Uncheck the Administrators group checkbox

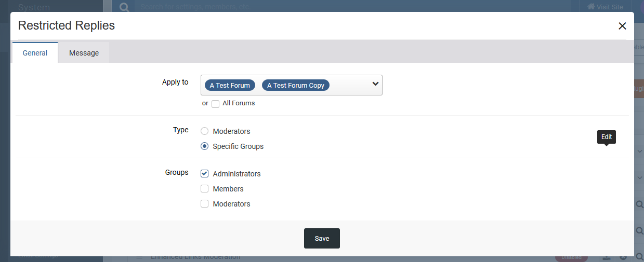tap(205, 174)
